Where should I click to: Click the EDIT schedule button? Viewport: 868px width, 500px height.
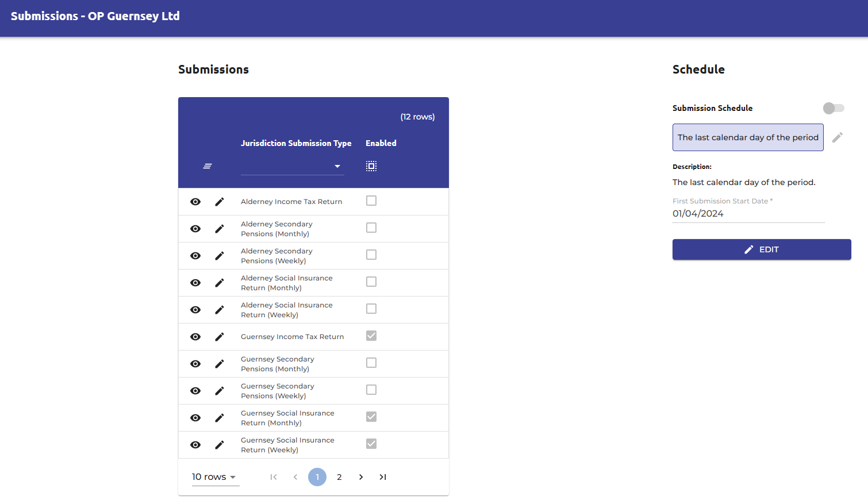762,249
